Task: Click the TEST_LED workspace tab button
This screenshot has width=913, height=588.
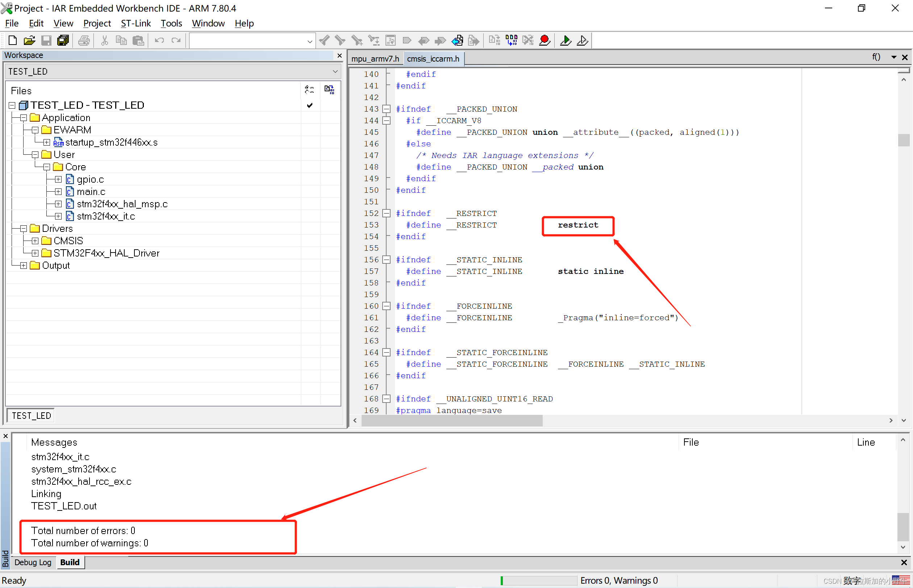Action: 31,416
